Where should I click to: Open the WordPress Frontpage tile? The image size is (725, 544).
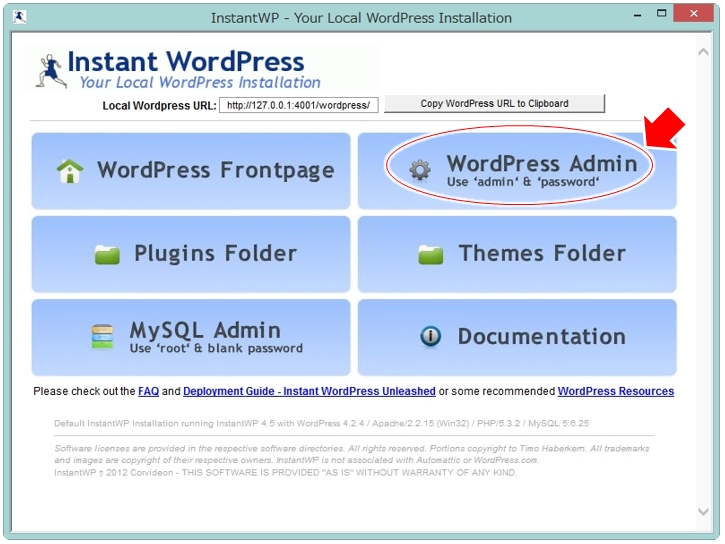(x=191, y=171)
